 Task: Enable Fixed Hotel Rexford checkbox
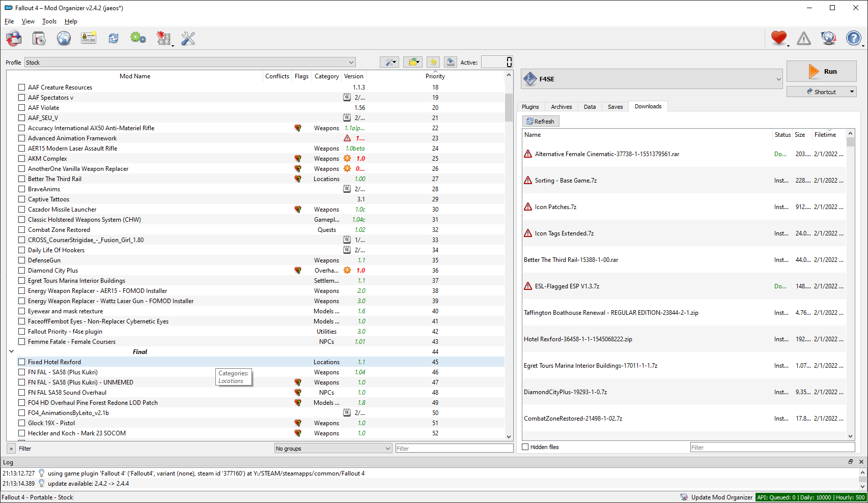[x=21, y=362]
